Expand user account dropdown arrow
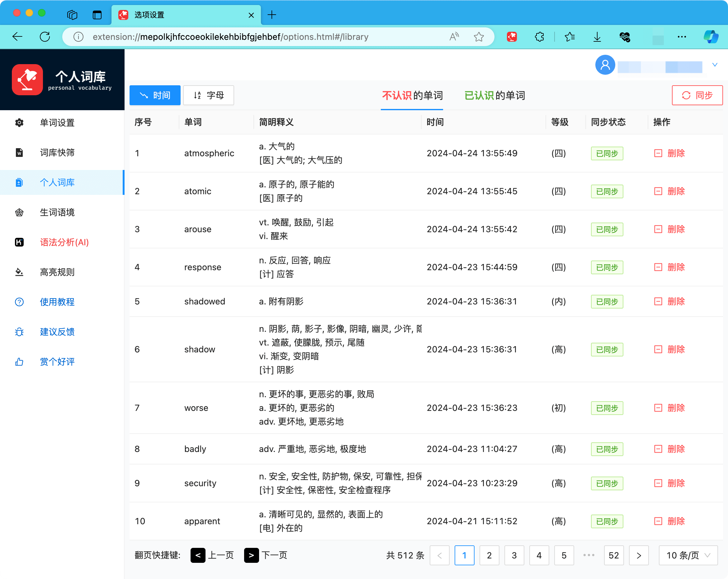The height and width of the screenshot is (579, 728). pos(715,65)
